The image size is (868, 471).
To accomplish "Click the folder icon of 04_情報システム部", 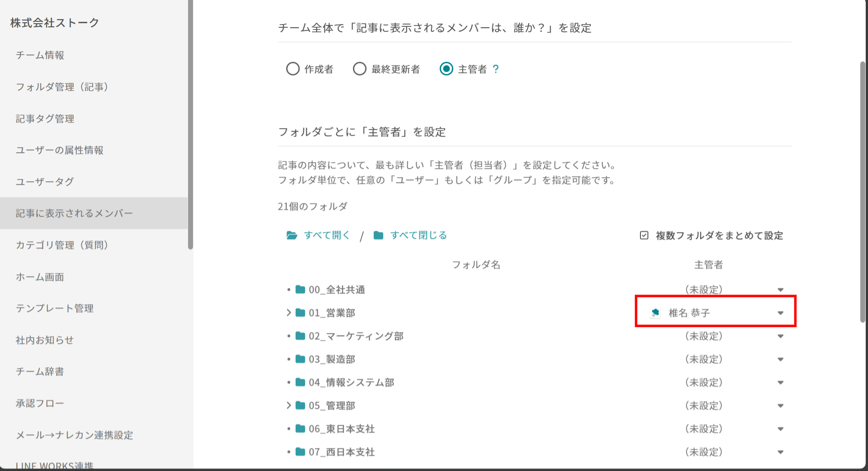I will (300, 382).
